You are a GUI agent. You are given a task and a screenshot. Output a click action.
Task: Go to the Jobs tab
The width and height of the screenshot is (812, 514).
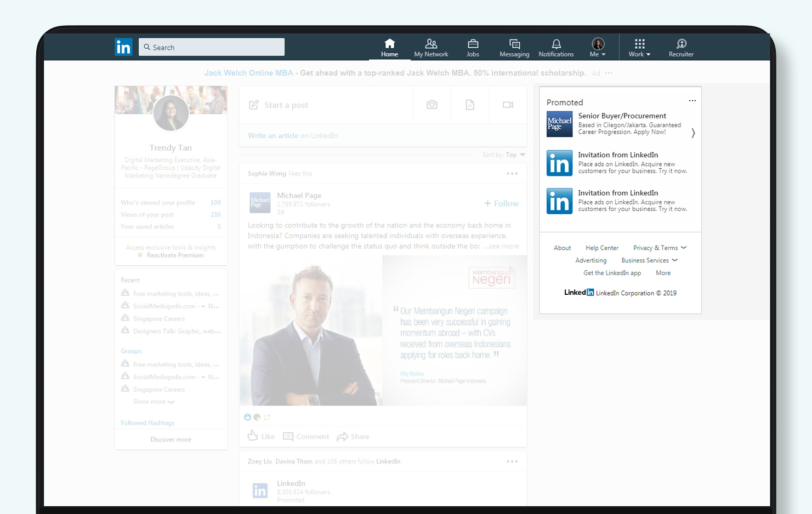point(473,48)
